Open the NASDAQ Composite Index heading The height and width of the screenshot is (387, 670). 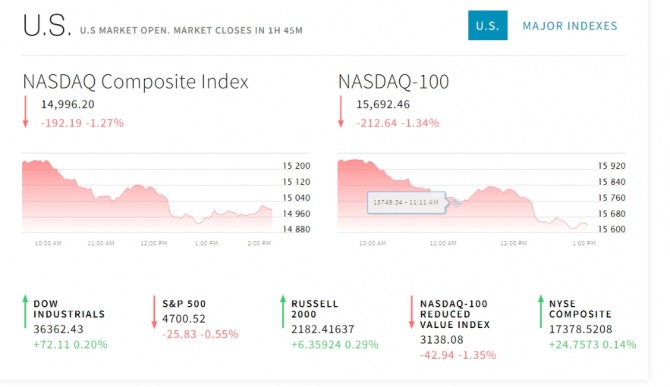[x=135, y=82]
